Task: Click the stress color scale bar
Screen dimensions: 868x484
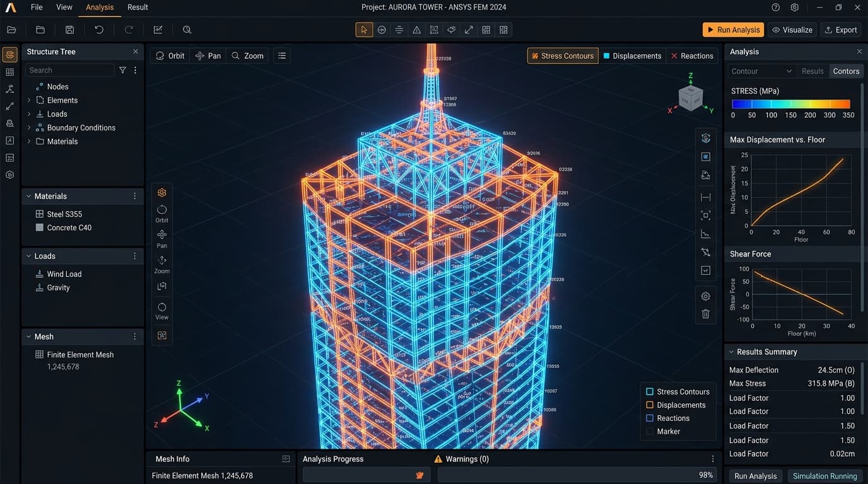Action: (x=791, y=105)
